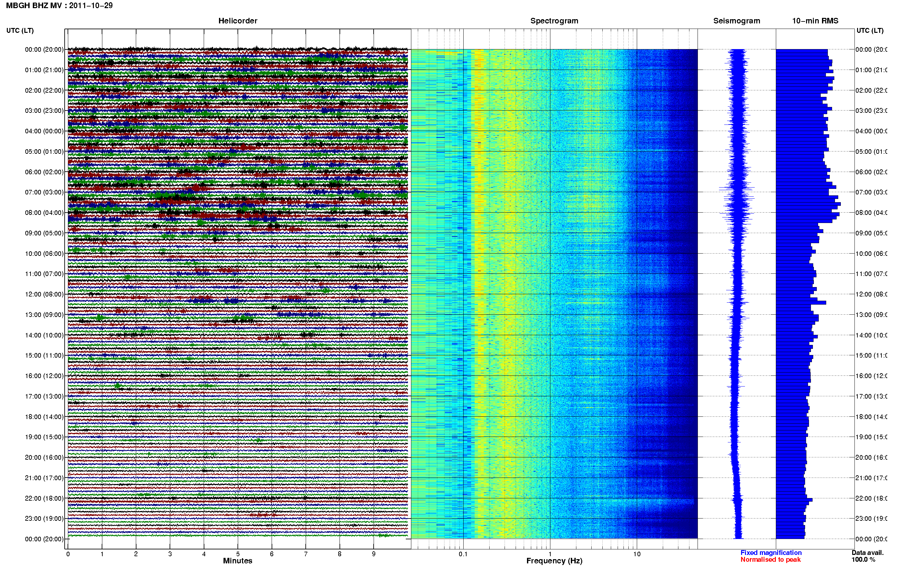Viewport: 924px width, 578px height.
Task: Click the '11:00 (07:00)' helicorder time label
Action: tap(44, 274)
